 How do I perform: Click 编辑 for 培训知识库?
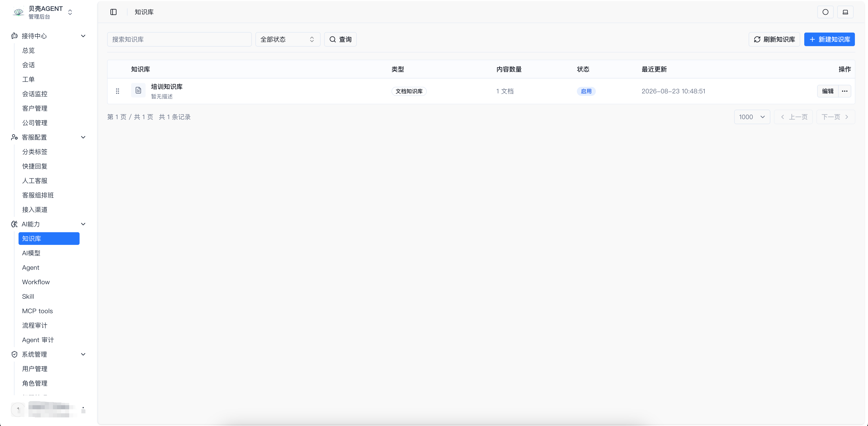[x=828, y=91]
